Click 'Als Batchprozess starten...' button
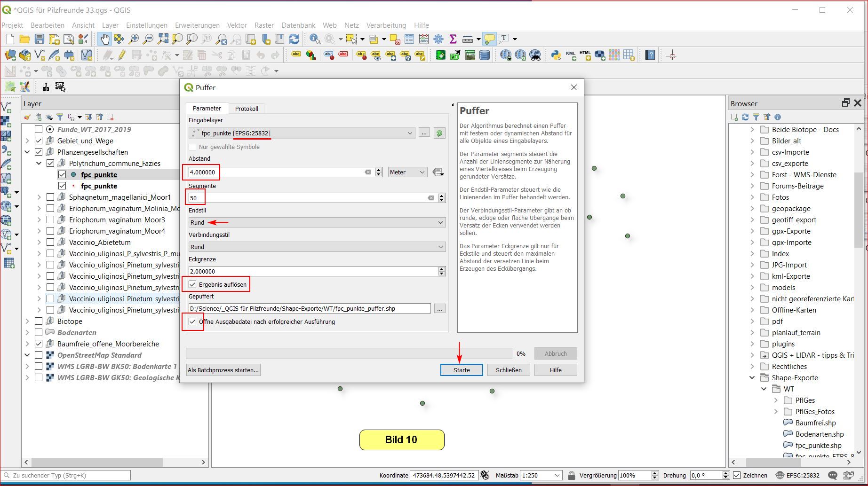The height and width of the screenshot is (486, 868). (x=223, y=370)
